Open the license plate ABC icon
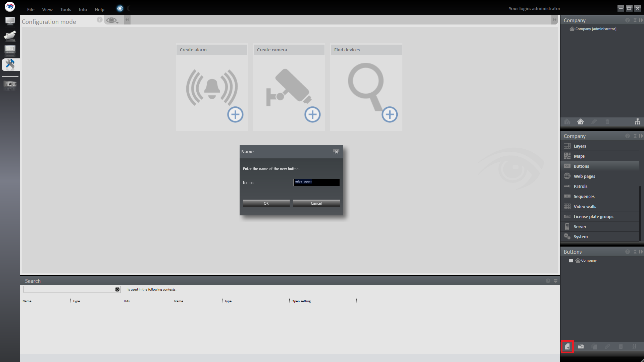 [10, 85]
